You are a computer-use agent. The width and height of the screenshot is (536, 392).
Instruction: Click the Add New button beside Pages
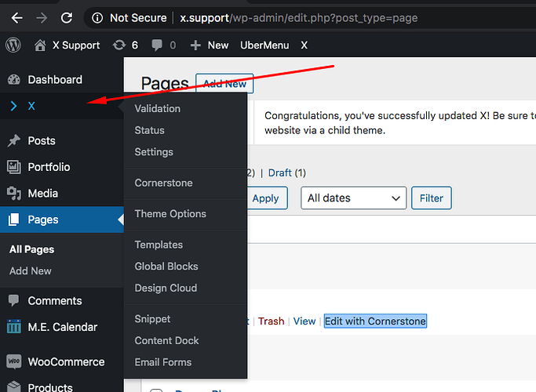(x=224, y=83)
